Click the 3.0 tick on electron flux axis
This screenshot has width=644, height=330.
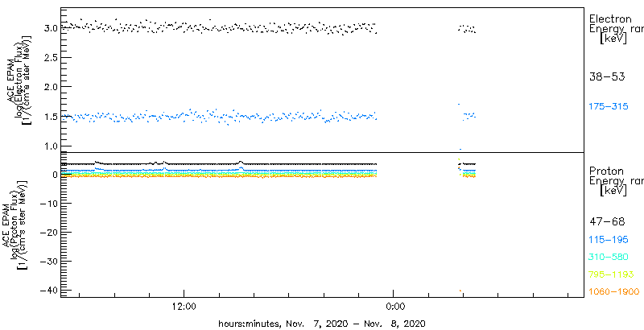coord(52,28)
